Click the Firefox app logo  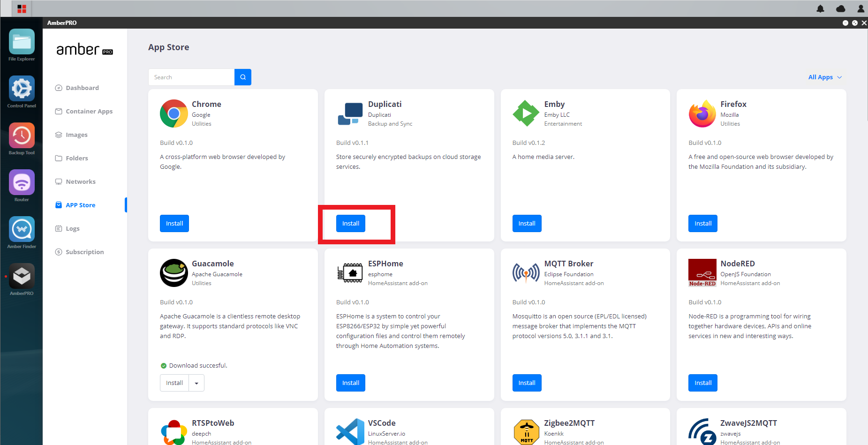702,113
